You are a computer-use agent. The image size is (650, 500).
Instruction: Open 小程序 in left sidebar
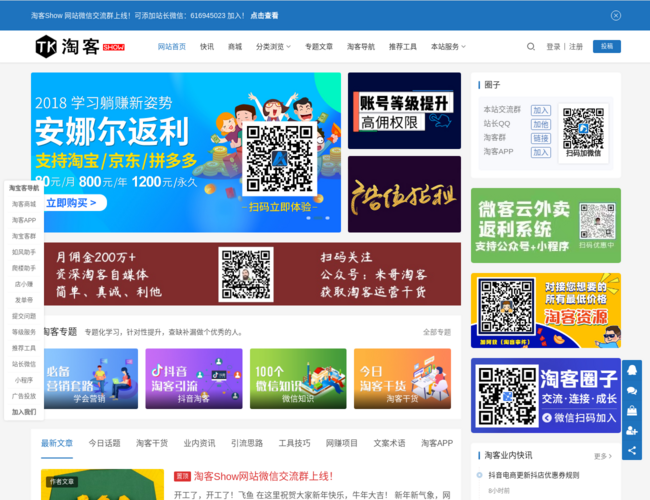click(24, 380)
